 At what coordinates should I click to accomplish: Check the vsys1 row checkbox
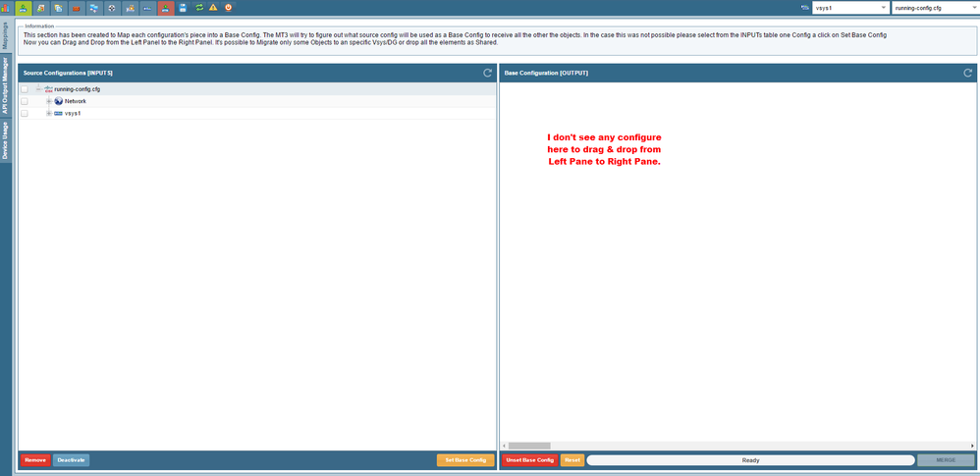tap(25, 113)
